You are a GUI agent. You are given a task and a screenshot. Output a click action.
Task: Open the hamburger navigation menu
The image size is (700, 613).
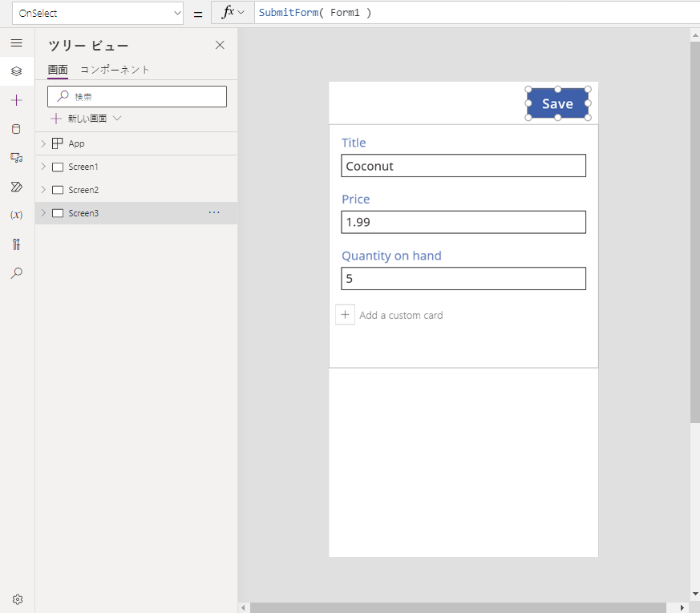pyautogui.click(x=17, y=42)
